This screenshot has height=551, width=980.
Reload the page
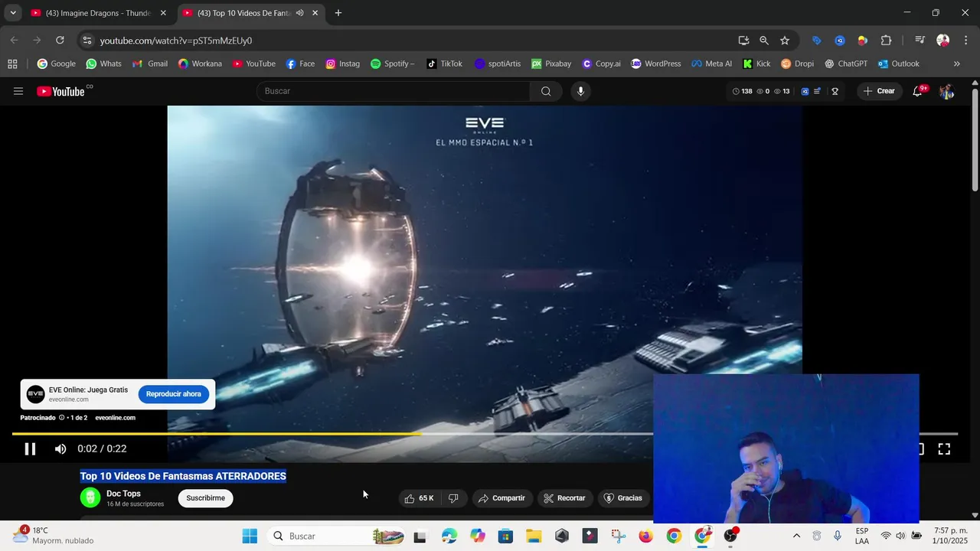[60, 41]
